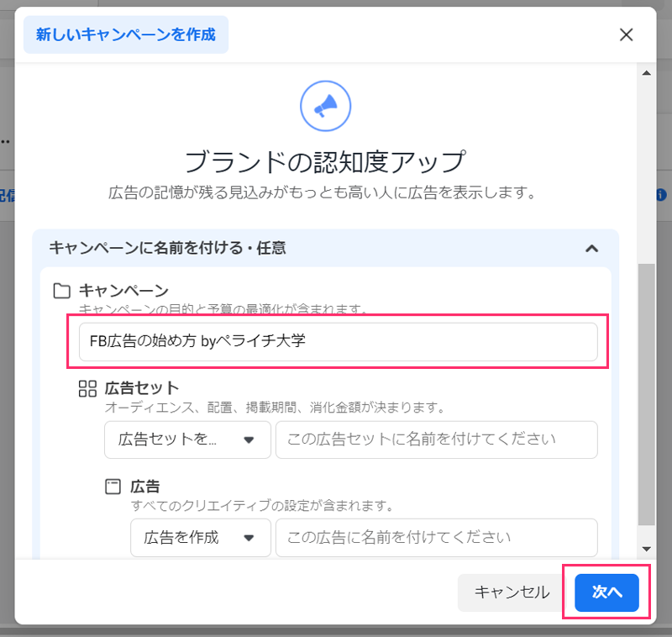672x637 pixels.
Task: Click the campaign name field with FB広告の始め方
Action: [338, 342]
